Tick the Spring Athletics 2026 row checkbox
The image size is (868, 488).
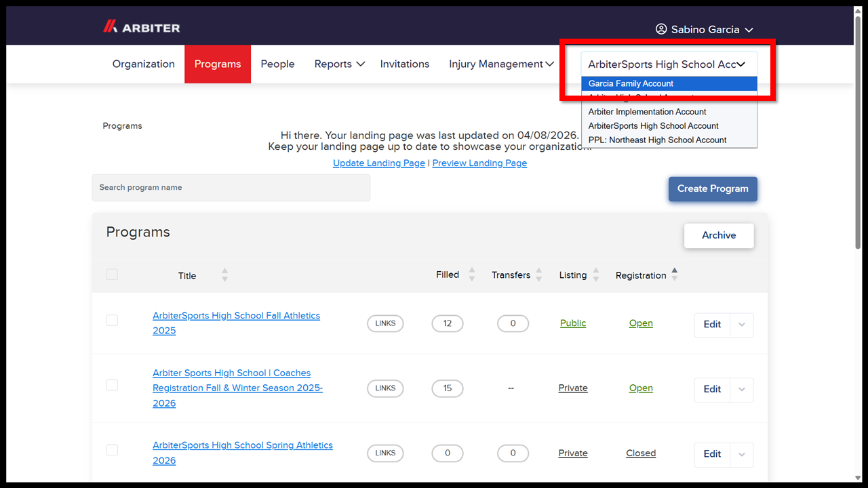pos(112,450)
